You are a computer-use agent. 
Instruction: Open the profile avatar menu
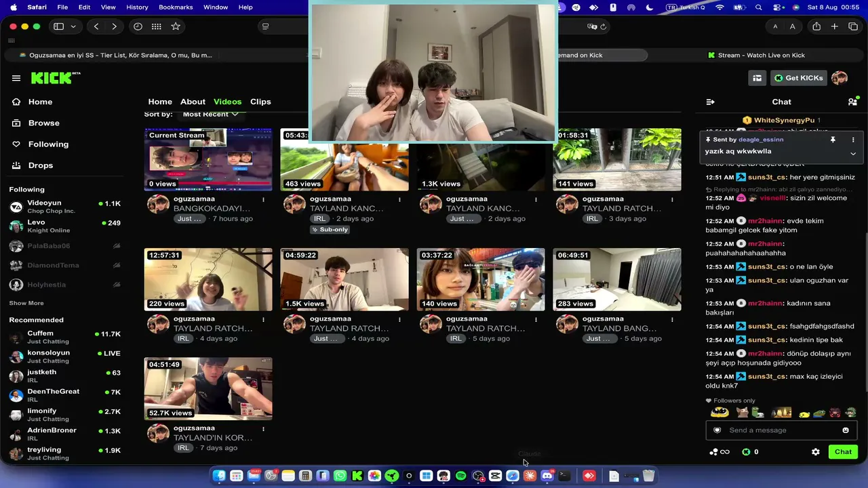pos(840,78)
